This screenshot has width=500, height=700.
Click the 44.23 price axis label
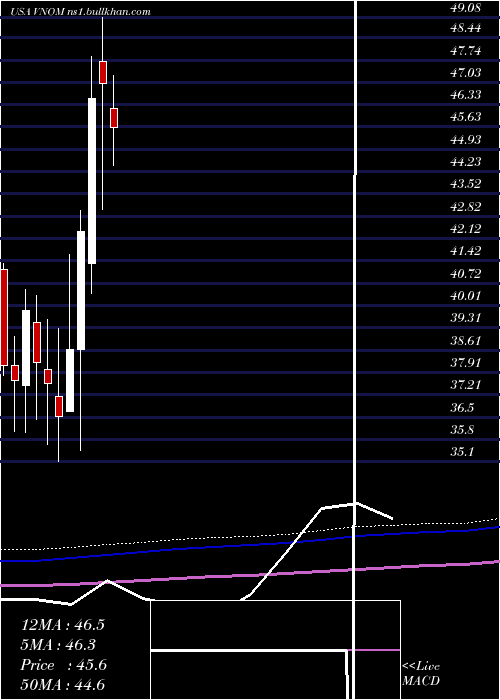[466, 161]
